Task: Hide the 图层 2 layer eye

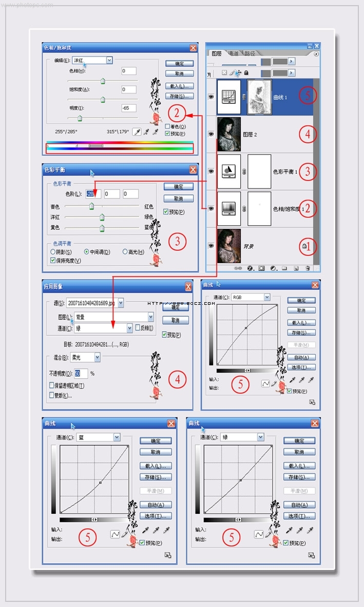Action: 211,134
